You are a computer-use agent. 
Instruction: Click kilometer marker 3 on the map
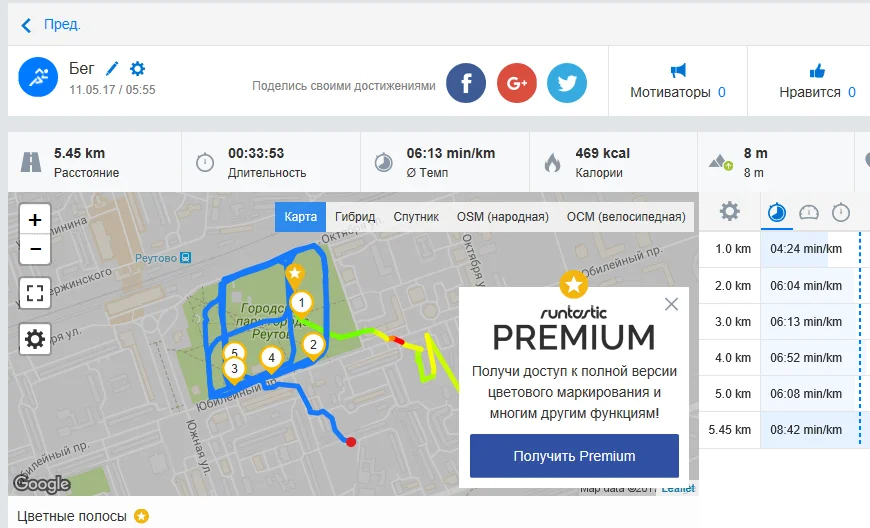pos(234,370)
